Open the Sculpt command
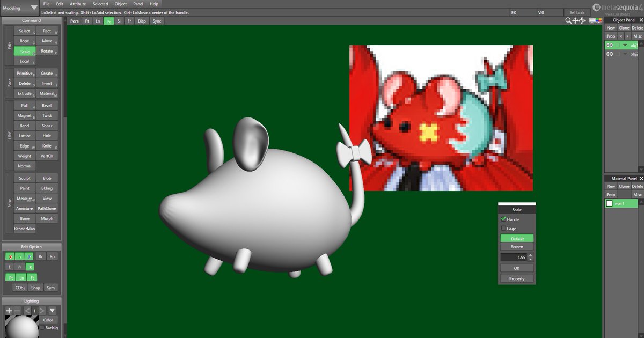Image resolution: width=644 pixels, height=338 pixels. point(25,178)
